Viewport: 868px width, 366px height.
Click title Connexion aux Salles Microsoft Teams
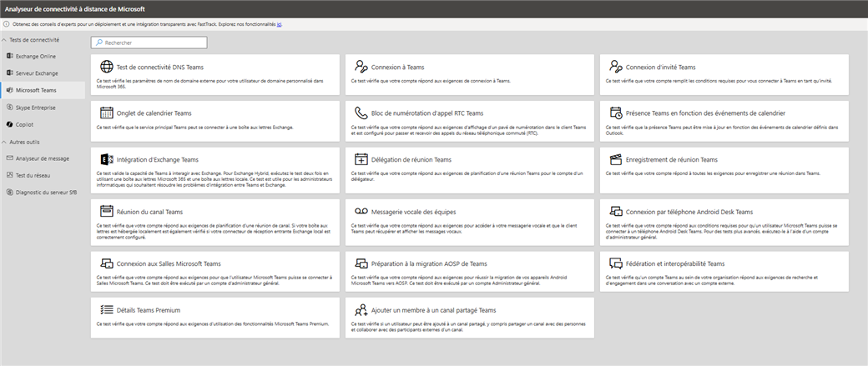169,263
